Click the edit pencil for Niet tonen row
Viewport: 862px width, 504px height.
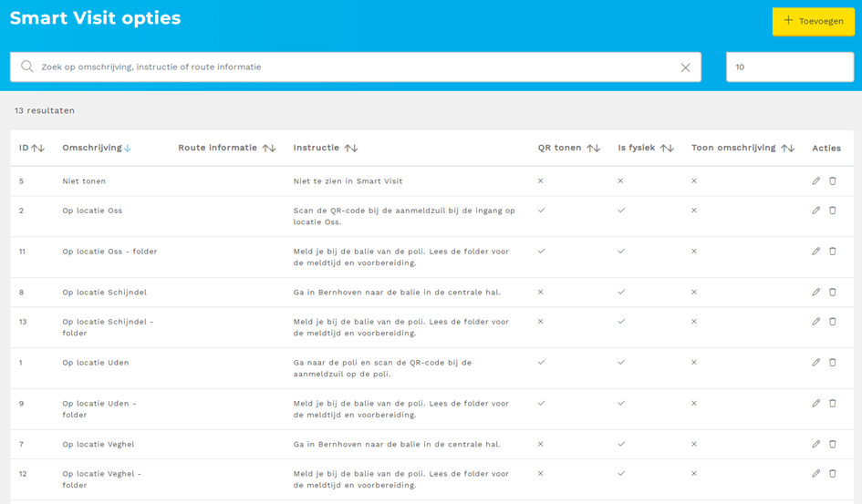pyautogui.click(x=815, y=181)
